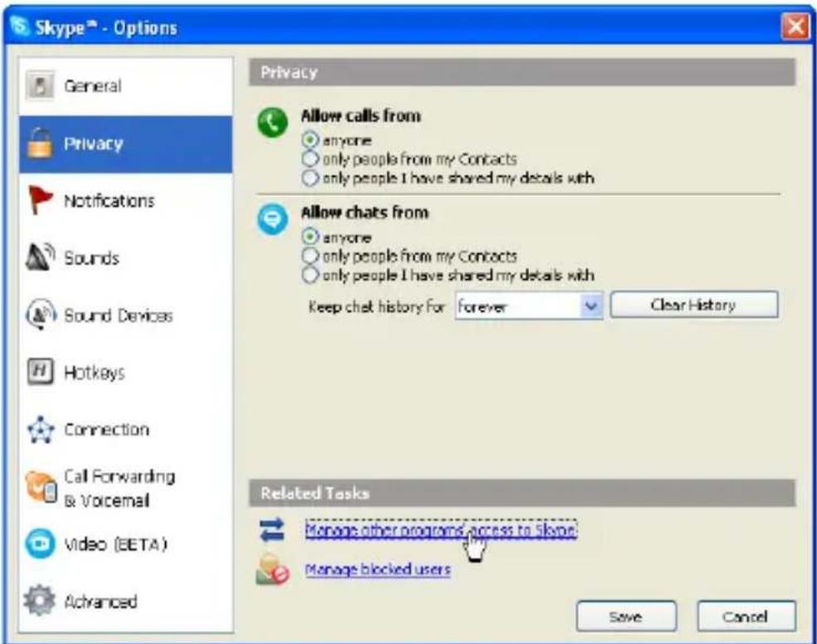This screenshot has height=644, width=817.
Task: Open the Keep chat history dropdown arrow
Action: tap(591, 305)
